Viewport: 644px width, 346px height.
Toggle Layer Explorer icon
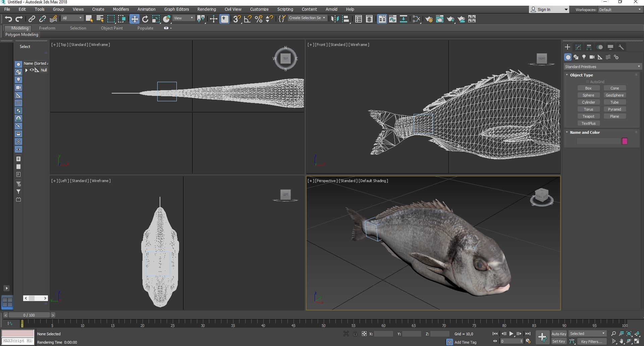click(369, 19)
